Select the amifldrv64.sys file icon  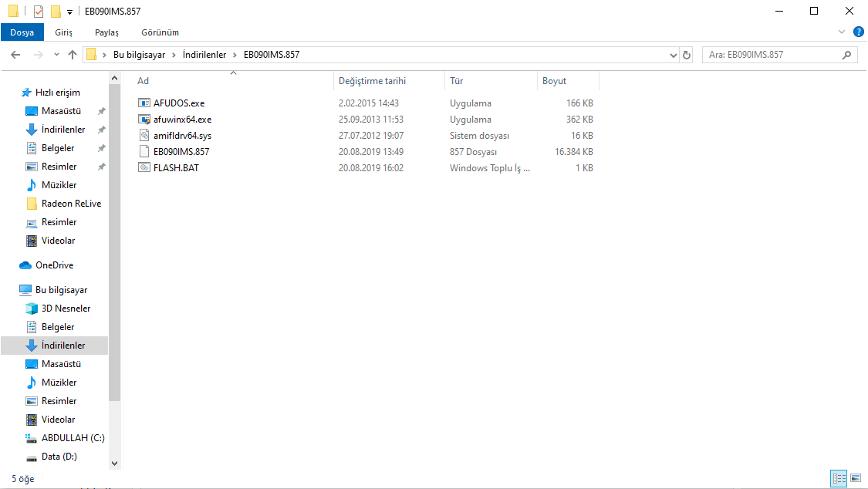(144, 135)
